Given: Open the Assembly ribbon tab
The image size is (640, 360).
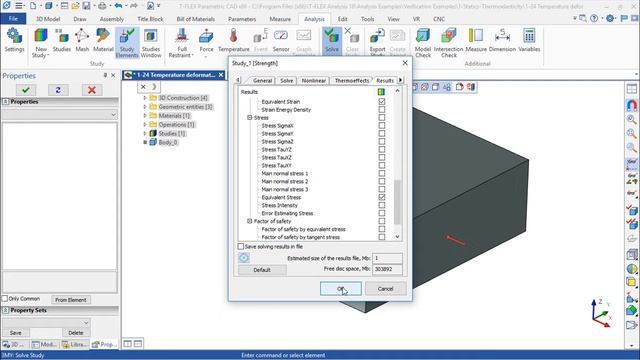Looking at the screenshot, I should [111, 19].
